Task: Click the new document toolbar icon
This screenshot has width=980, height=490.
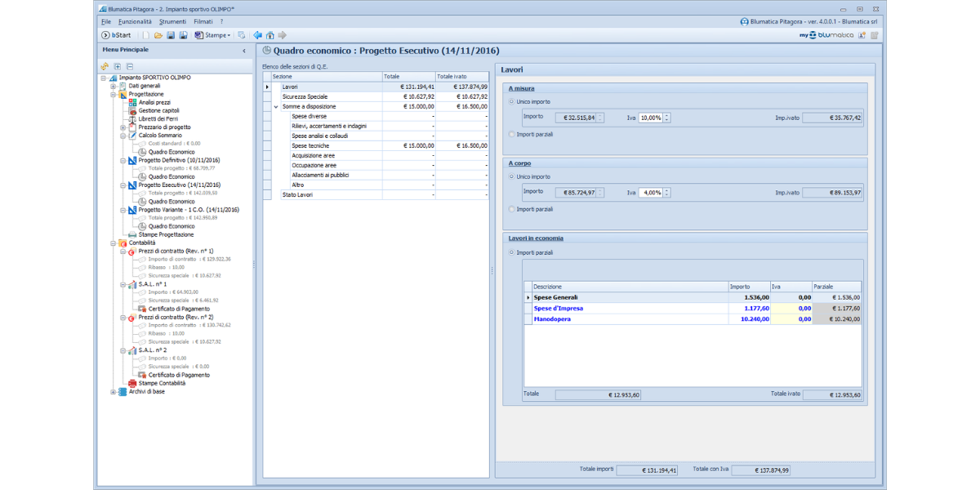Action: 145,35
